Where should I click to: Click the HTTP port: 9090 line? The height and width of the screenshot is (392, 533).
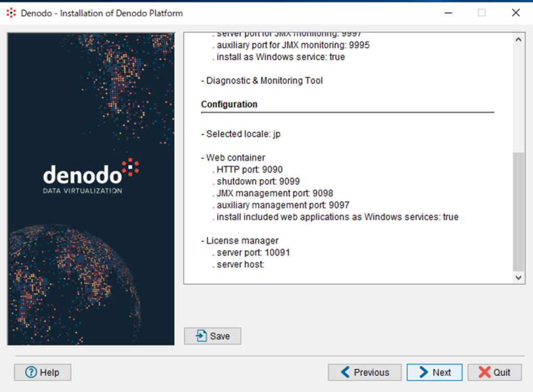coord(249,169)
